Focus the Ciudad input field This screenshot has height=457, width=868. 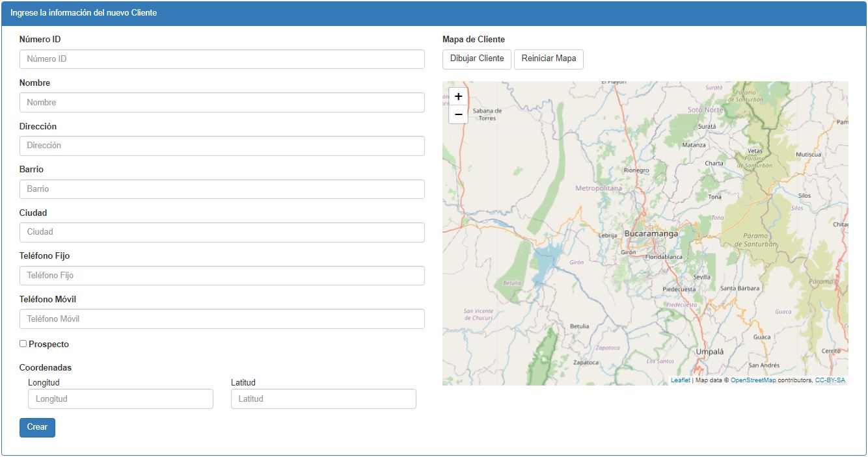point(222,232)
